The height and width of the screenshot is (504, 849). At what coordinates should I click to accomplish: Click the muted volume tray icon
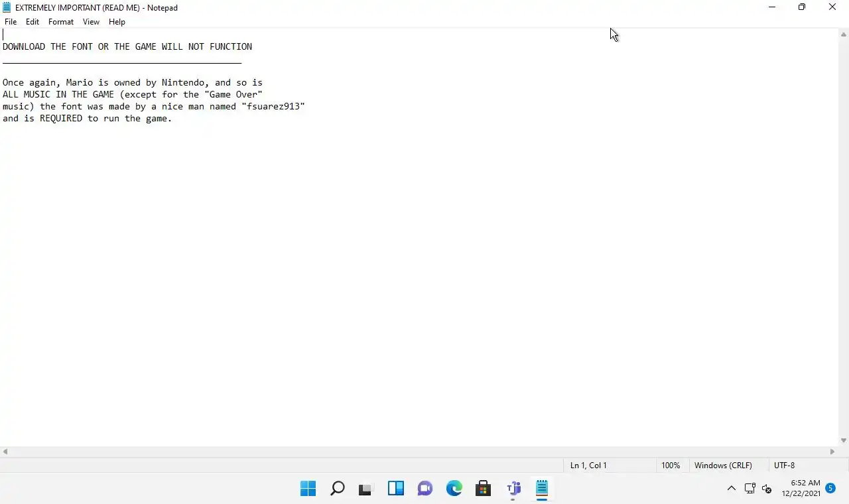pos(767,489)
